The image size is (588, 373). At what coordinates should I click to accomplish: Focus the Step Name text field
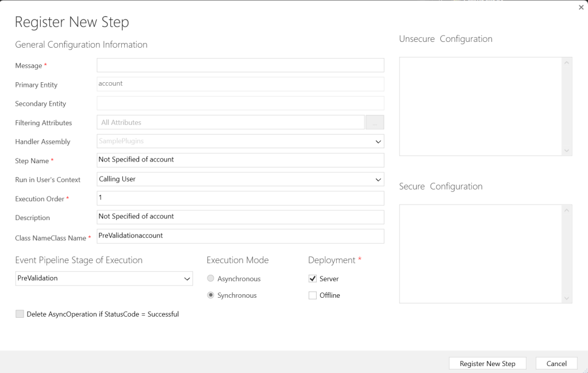pyautogui.click(x=240, y=160)
